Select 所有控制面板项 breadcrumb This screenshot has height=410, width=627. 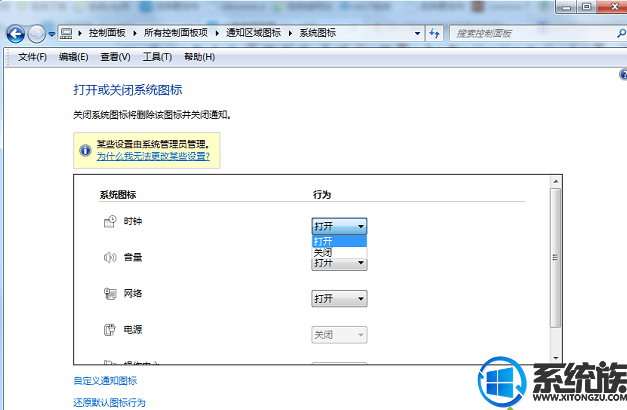click(x=176, y=33)
